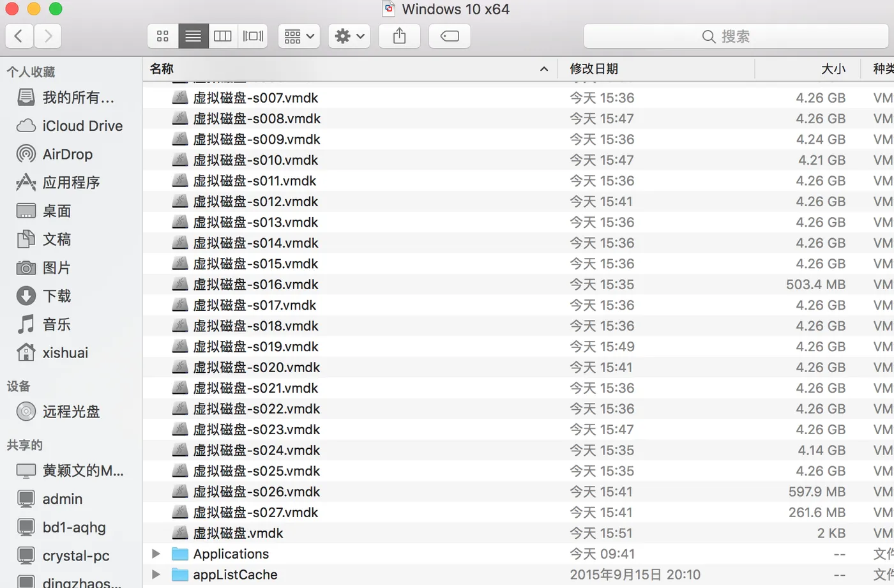Select file 虚拟磁盘-s011.vmdk
This screenshot has height=588, width=894.
tap(518, 181)
